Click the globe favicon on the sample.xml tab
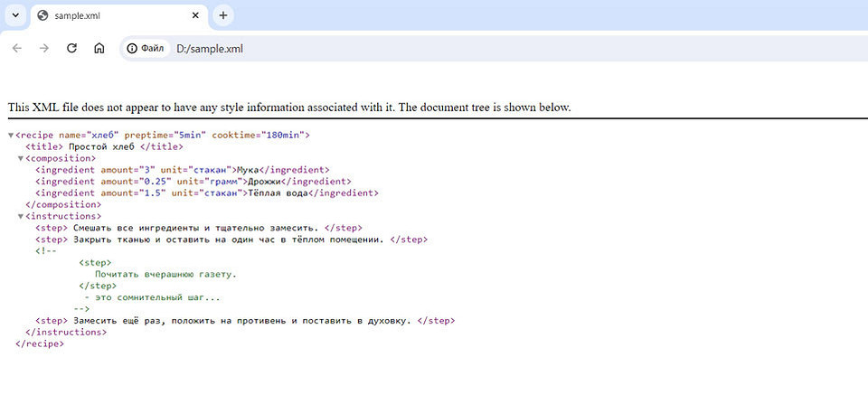The width and height of the screenshot is (868, 404). 42,15
